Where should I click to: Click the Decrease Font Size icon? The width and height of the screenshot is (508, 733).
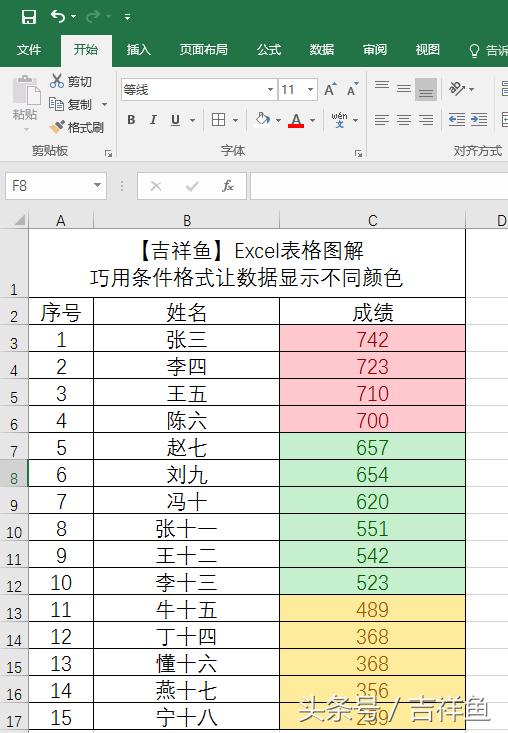(x=352, y=89)
